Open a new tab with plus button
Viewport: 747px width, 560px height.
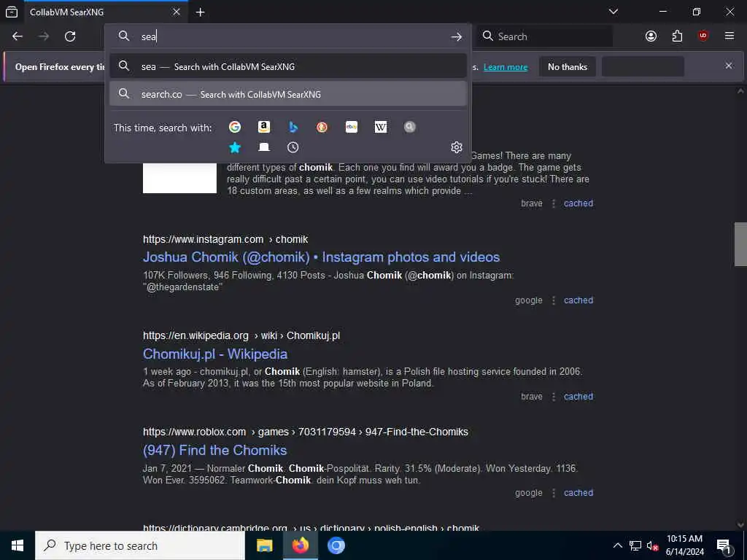pos(200,12)
